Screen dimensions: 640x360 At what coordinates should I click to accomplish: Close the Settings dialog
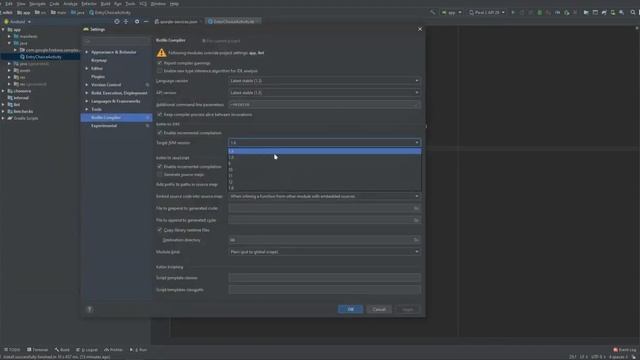(420, 29)
